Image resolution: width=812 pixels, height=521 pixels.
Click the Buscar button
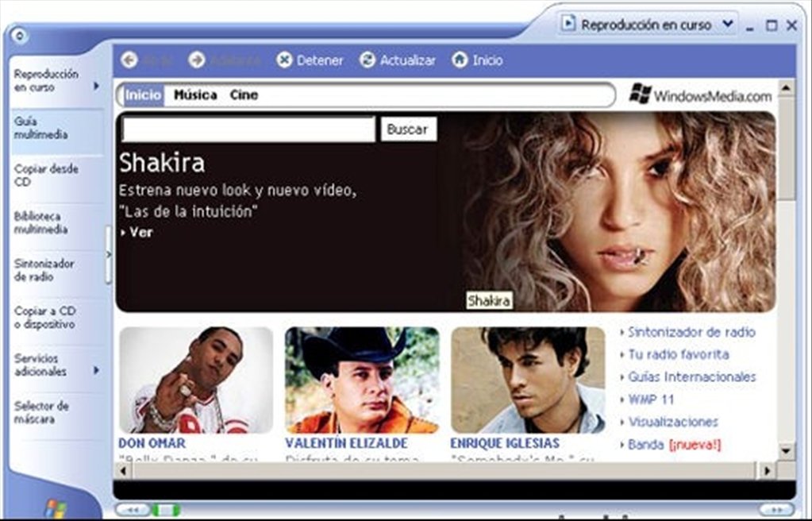tap(409, 129)
